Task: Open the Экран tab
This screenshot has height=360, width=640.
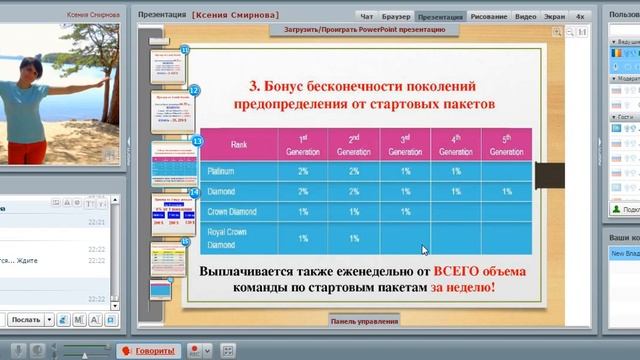Action: [x=554, y=16]
